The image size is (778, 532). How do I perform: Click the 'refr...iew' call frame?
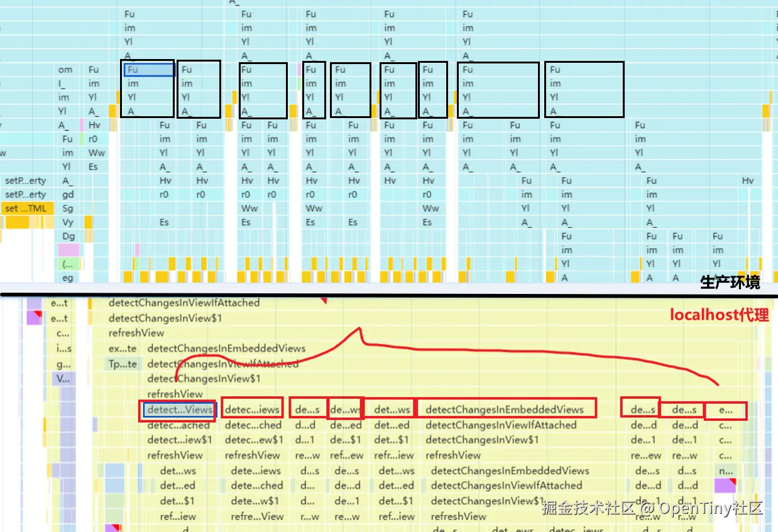coord(394,455)
